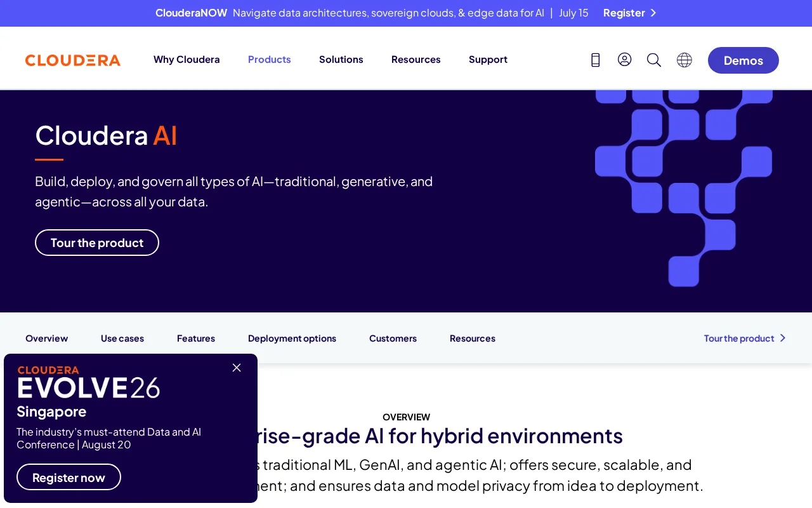Click the OVERVIEW section label

[x=407, y=417]
